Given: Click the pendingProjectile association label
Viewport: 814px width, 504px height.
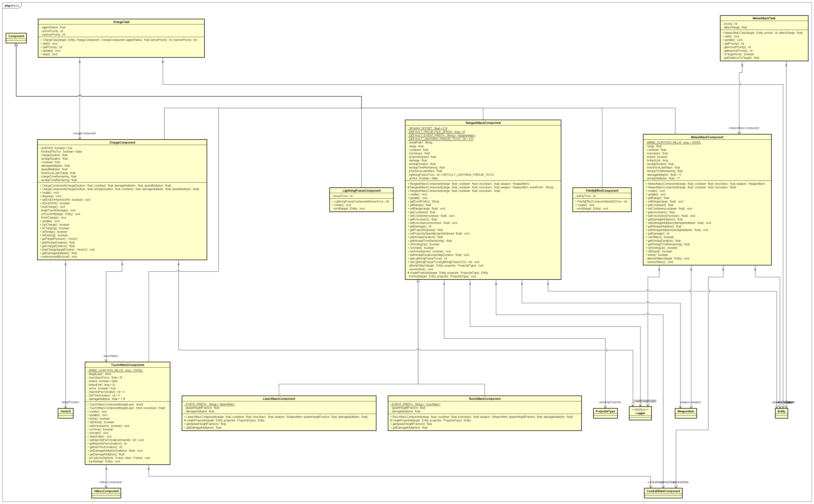Looking at the screenshot, I should (609, 402).
